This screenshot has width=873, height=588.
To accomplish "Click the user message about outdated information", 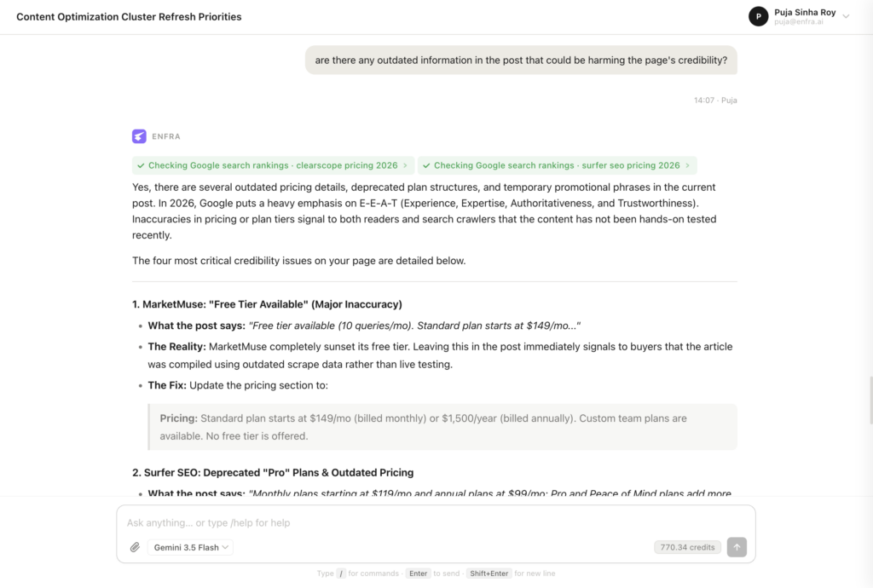I will click(521, 61).
